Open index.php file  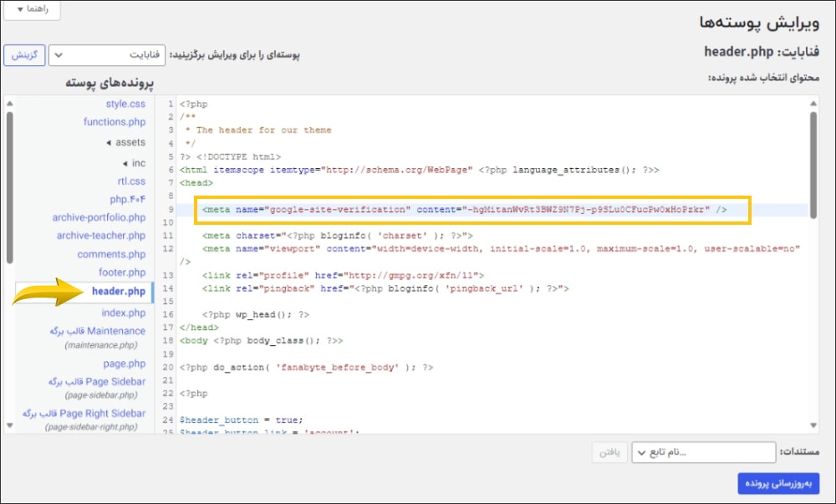click(123, 313)
